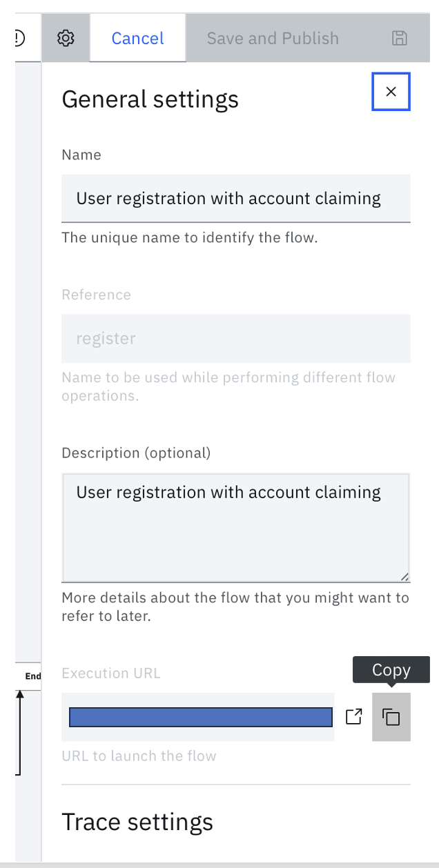The width and height of the screenshot is (439, 868).
Task: Click the Trace settings heading
Action: [x=137, y=822]
